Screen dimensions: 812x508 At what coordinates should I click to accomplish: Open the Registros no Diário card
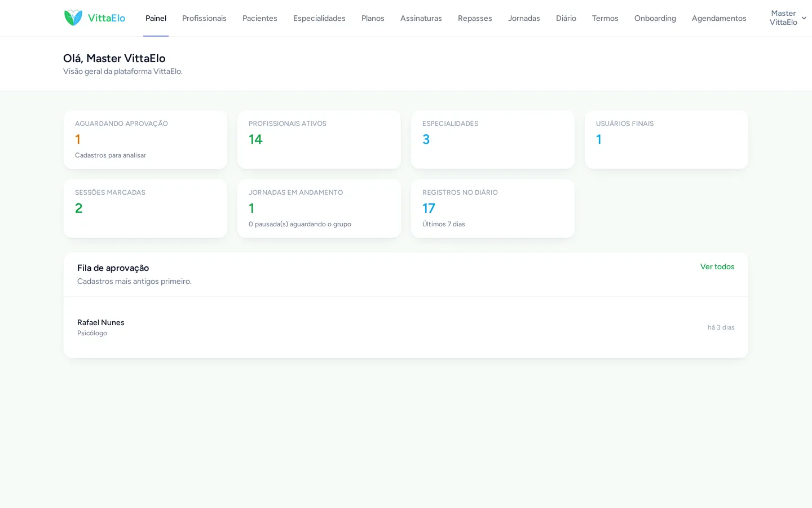pyautogui.click(x=493, y=208)
